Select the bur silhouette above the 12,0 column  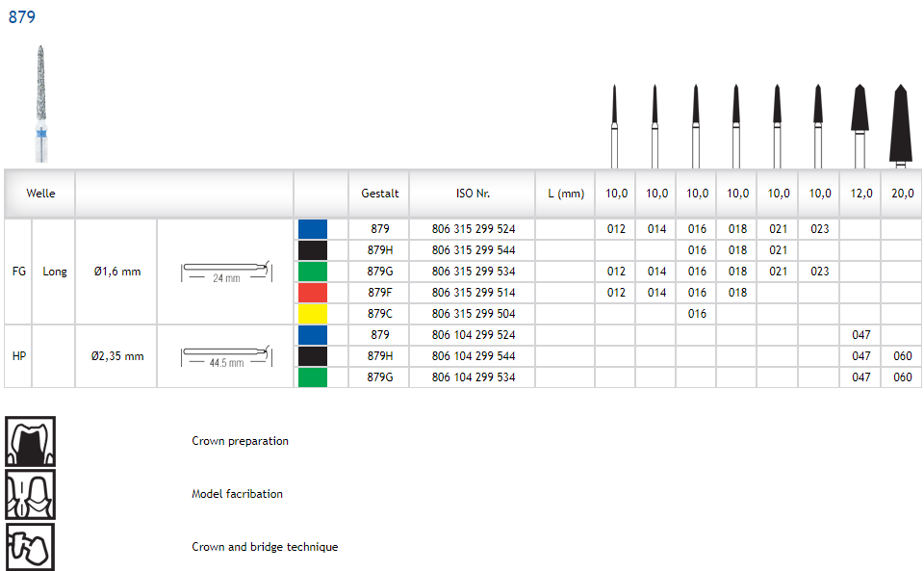(x=860, y=123)
